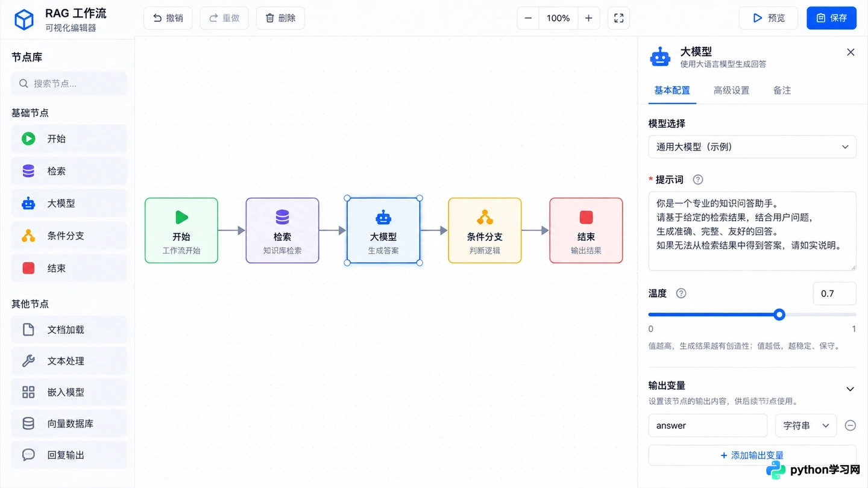
Task: Click the 使用大语言模型生成回答 subtitle
Action: click(723, 64)
